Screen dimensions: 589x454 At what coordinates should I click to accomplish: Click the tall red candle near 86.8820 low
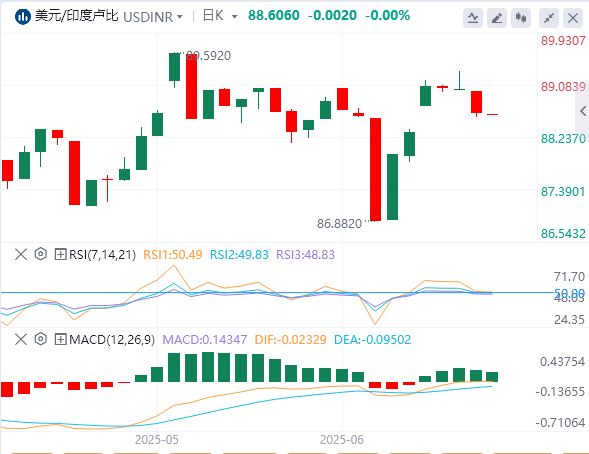(375, 169)
